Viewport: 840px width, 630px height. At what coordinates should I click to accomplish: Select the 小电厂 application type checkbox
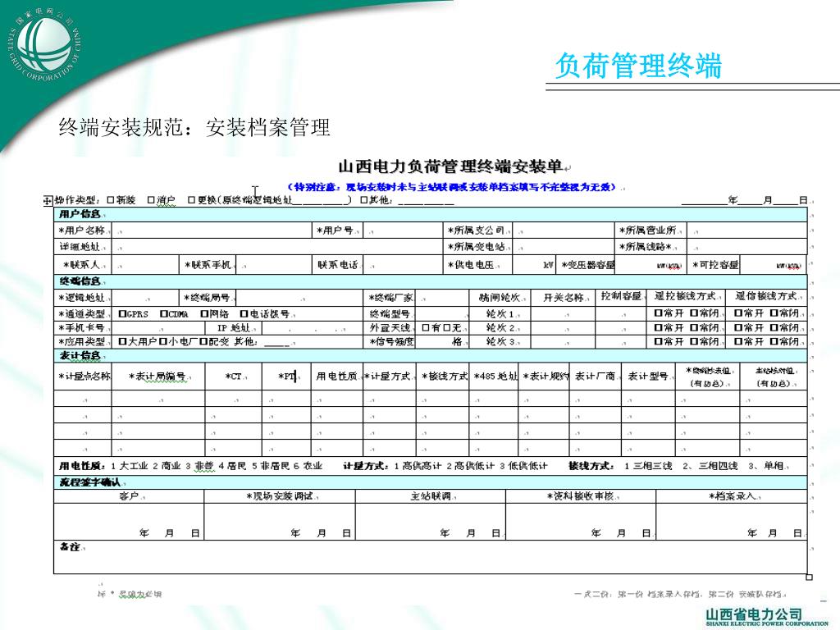pyautogui.click(x=162, y=341)
